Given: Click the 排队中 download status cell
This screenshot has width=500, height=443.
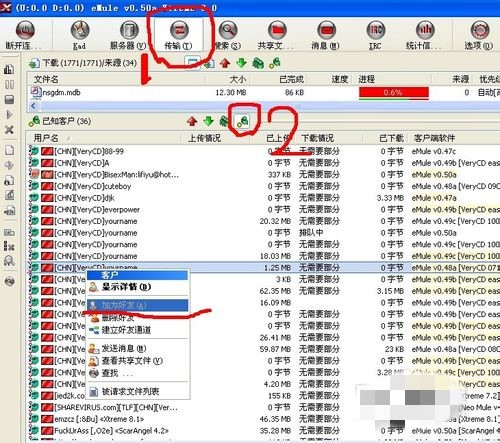Looking at the screenshot, I should pos(311,233).
